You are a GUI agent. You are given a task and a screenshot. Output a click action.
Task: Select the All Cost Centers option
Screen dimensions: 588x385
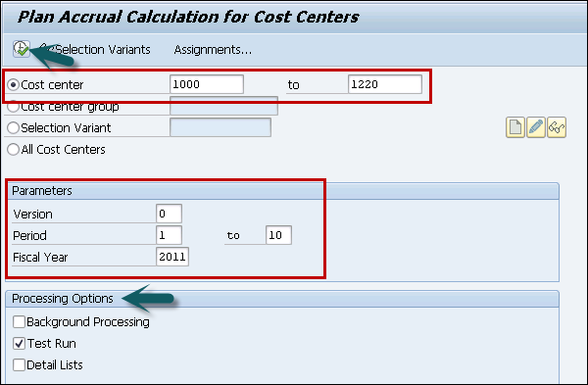pos(13,149)
